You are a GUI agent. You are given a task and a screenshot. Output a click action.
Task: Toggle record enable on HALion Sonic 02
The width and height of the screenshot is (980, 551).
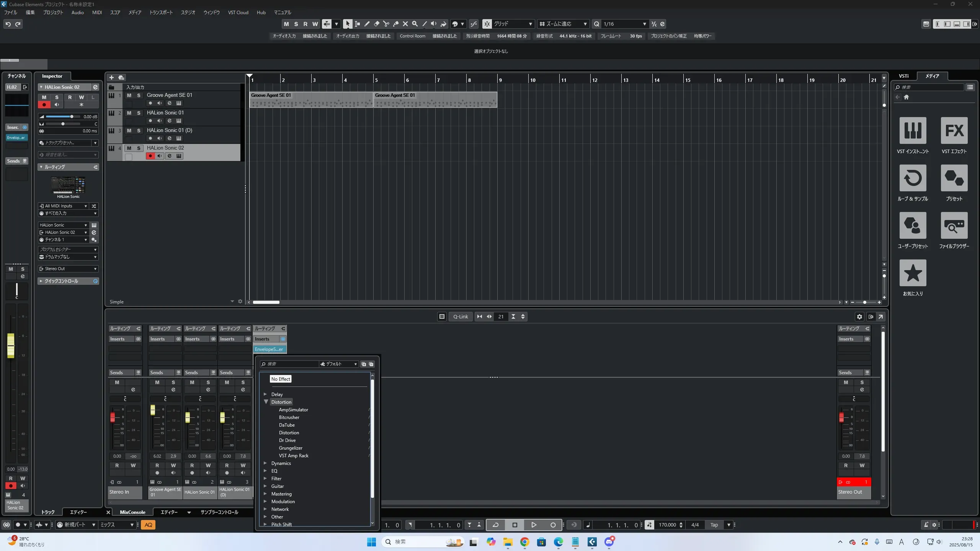click(x=150, y=156)
